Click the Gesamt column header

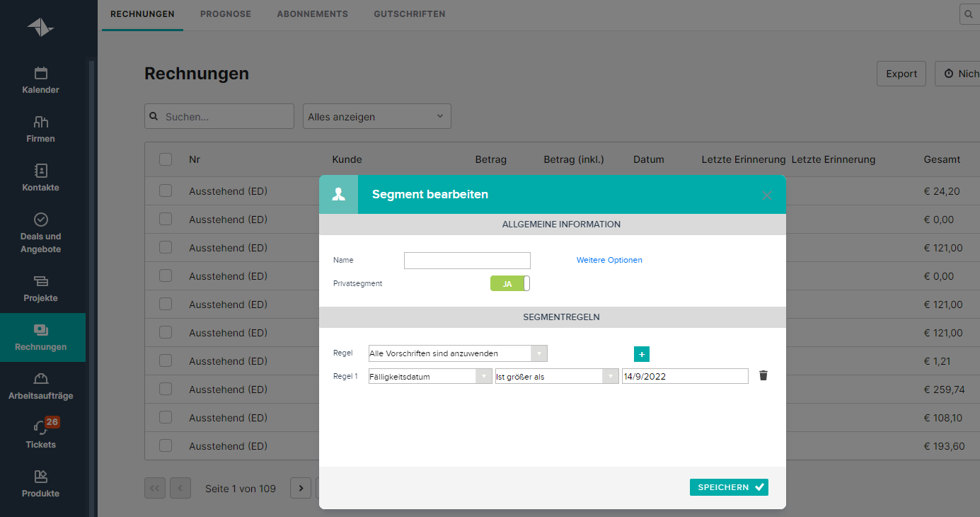(x=942, y=159)
